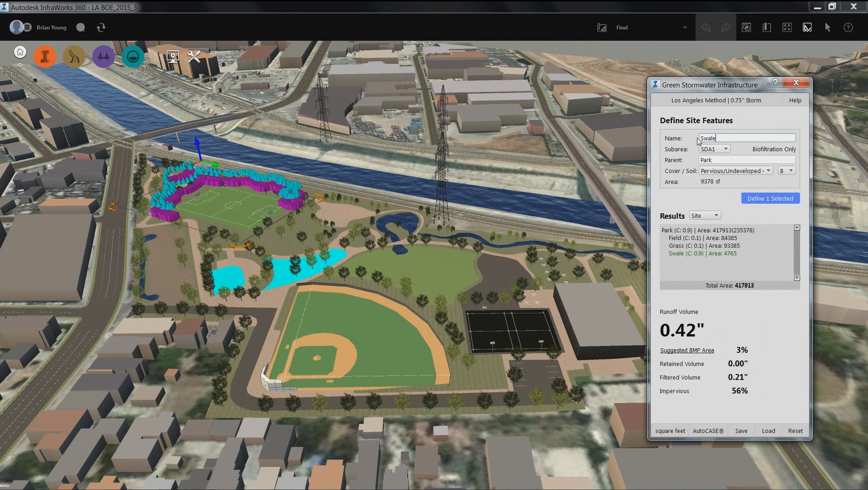Open the Subarea SDA1 dropdown
Screen dimensions: 868x490
pyautogui.click(x=715, y=149)
